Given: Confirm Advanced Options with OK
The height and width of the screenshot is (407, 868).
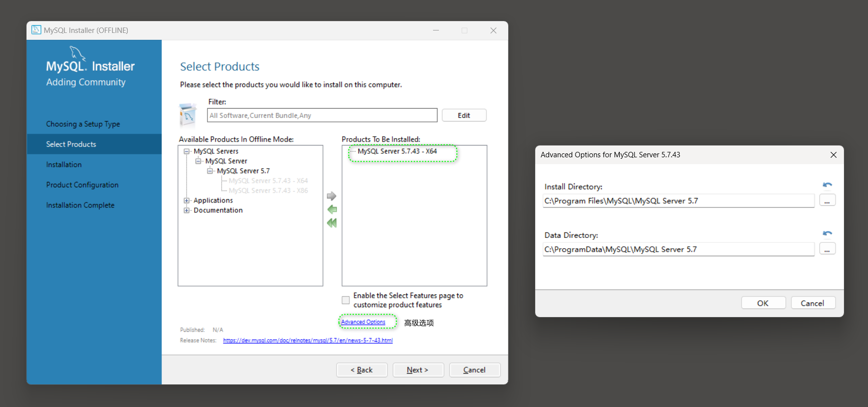Looking at the screenshot, I should pyautogui.click(x=763, y=303).
